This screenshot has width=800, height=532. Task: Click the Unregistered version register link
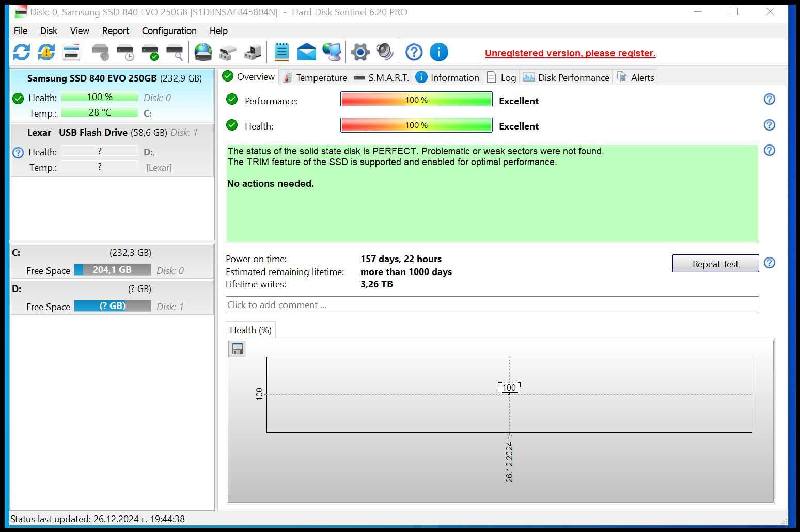click(x=570, y=53)
